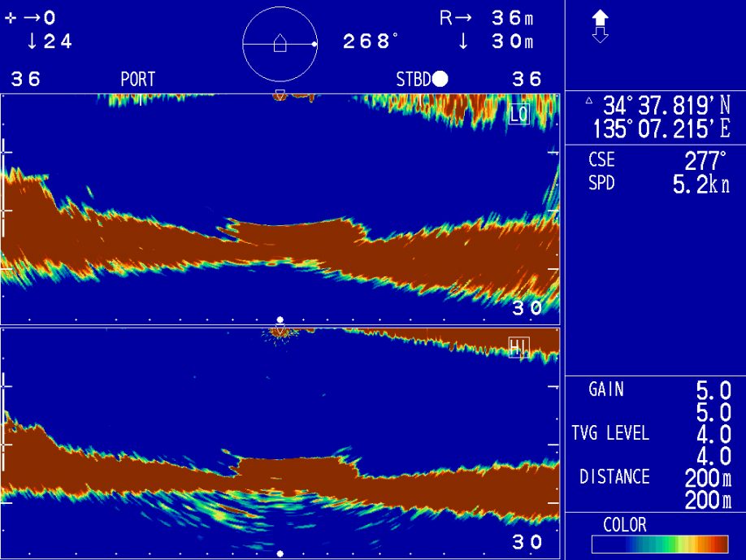Select the LO frequency box indicator
The height and width of the screenshot is (560, 746).
point(518,114)
